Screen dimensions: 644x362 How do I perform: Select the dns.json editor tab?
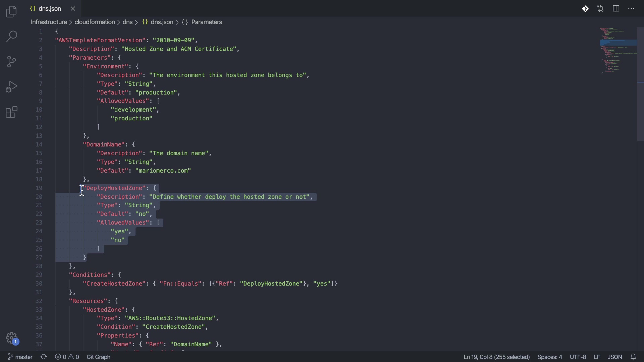(x=50, y=9)
